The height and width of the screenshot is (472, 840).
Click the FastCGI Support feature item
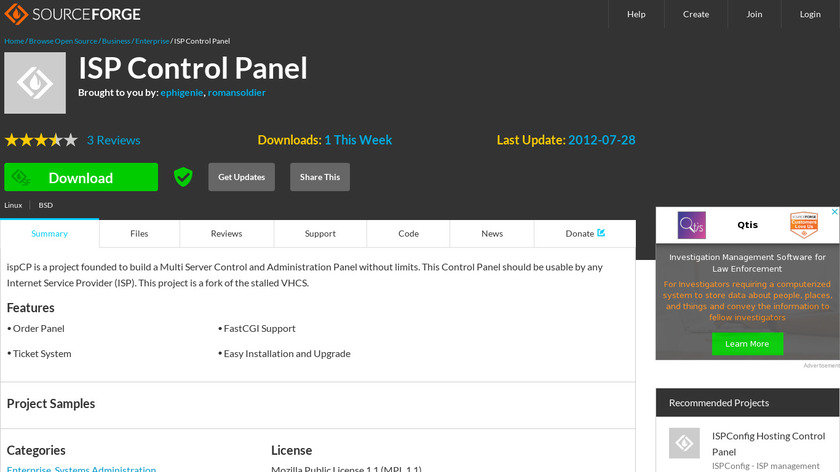pyautogui.click(x=257, y=328)
